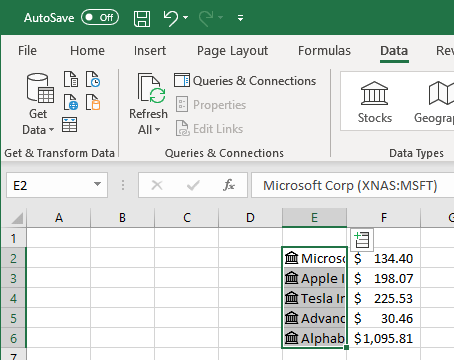Click the Insert Data (add column) button
454x360 pixels.
pos(362,240)
